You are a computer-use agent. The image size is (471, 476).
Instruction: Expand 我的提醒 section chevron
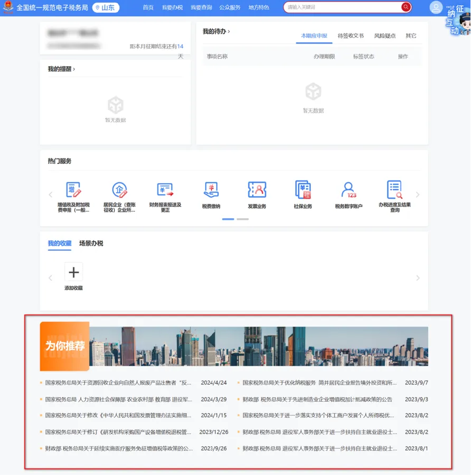(74, 69)
